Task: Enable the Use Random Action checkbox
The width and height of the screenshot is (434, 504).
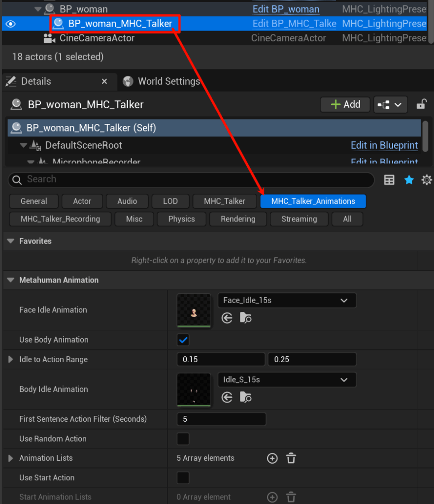Action: [183, 439]
